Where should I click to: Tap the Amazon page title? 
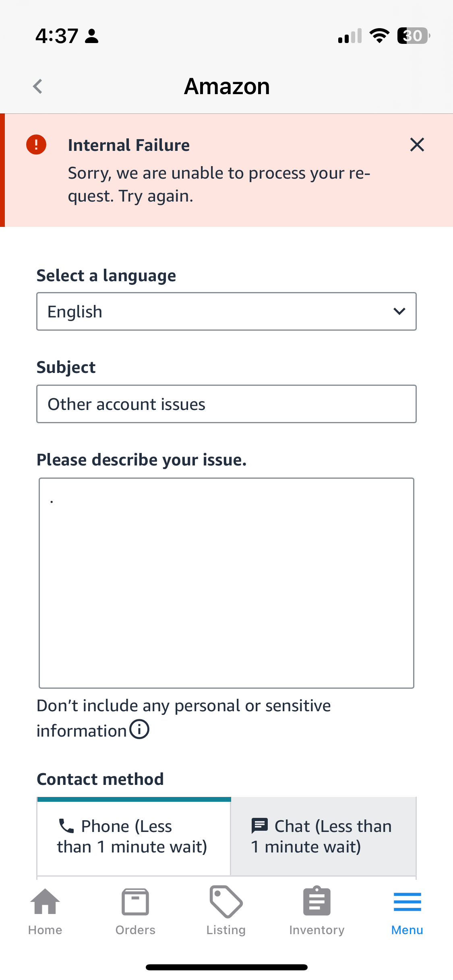tap(227, 86)
